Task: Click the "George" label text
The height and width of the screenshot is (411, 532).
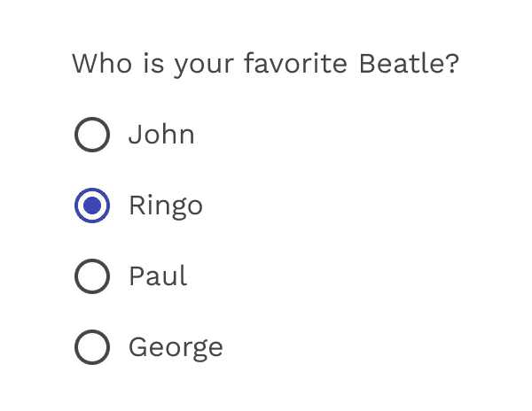Action: click(x=176, y=347)
